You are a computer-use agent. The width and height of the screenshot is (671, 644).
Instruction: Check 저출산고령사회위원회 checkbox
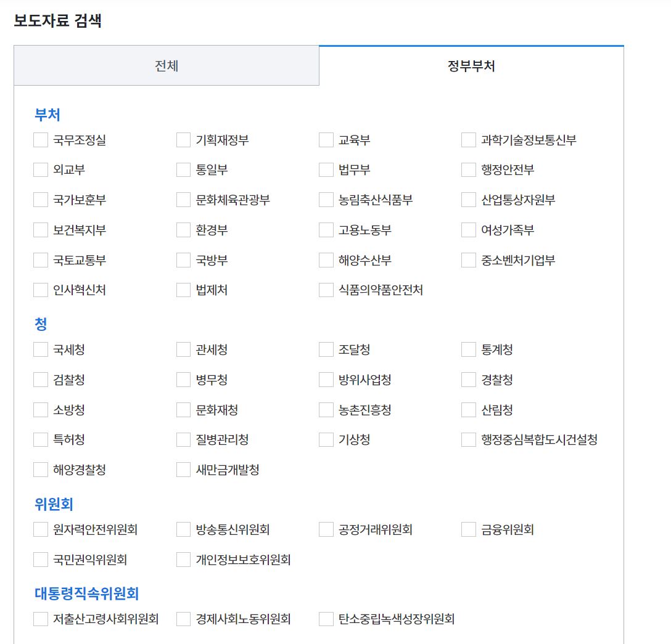[x=41, y=619]
